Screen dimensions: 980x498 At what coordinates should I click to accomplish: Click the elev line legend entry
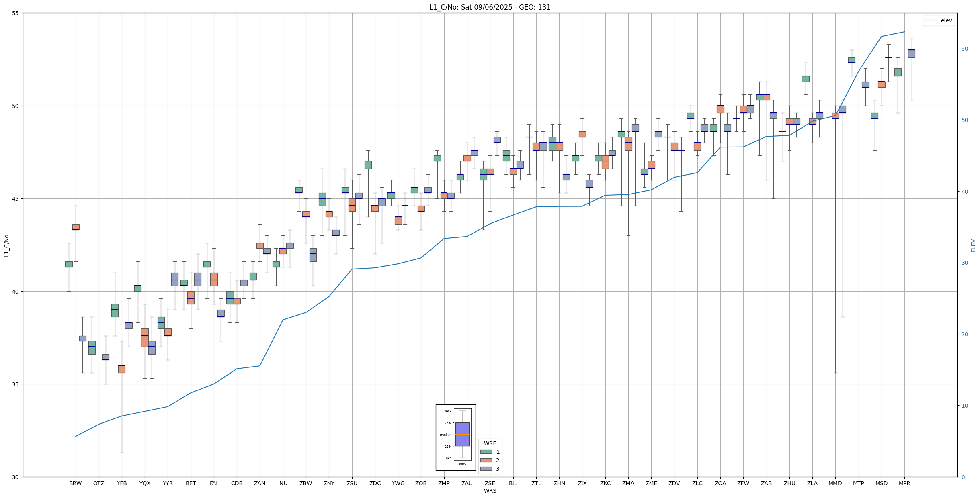[x=939, y=20]
